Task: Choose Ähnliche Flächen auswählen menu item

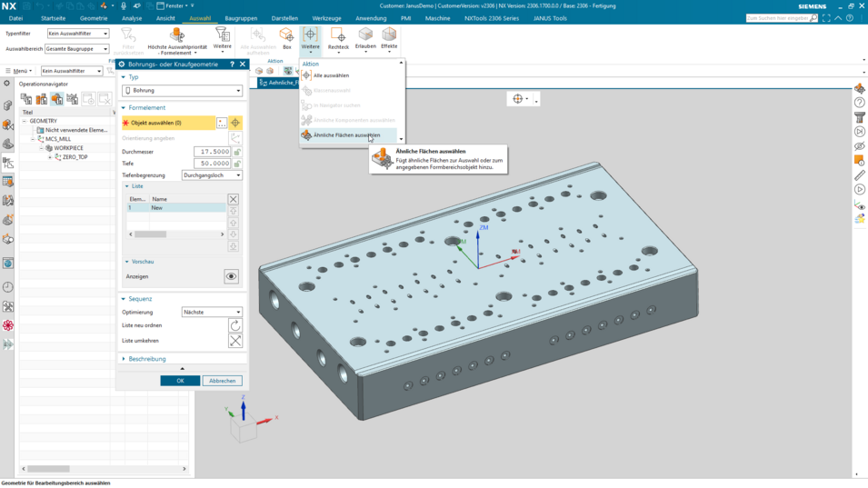Action: pyautogui.click(x=348, y=135)
